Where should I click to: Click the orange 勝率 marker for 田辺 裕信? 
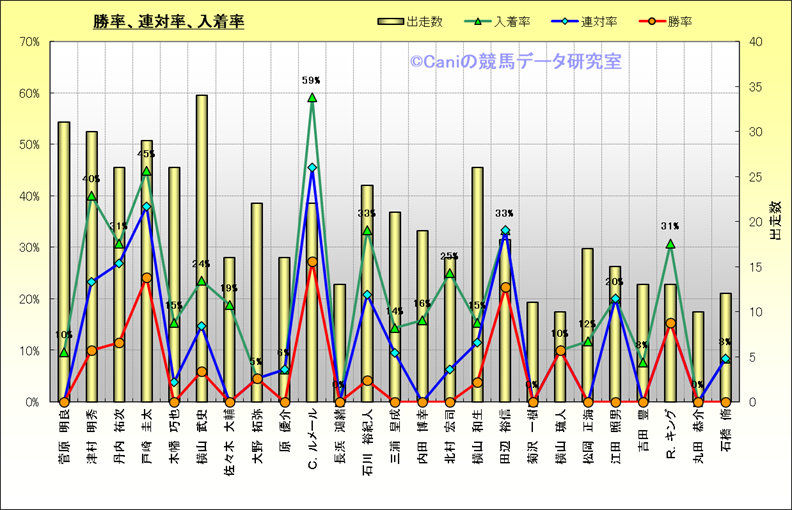505,287
